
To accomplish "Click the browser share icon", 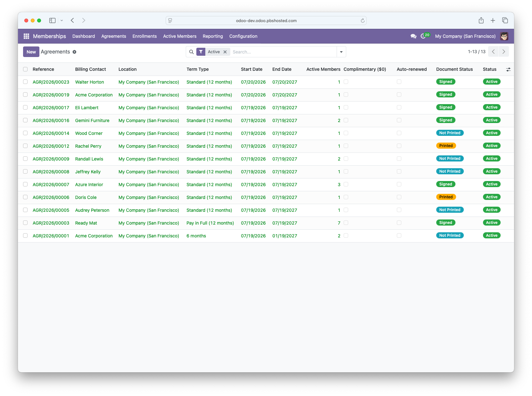I will 481,21.
